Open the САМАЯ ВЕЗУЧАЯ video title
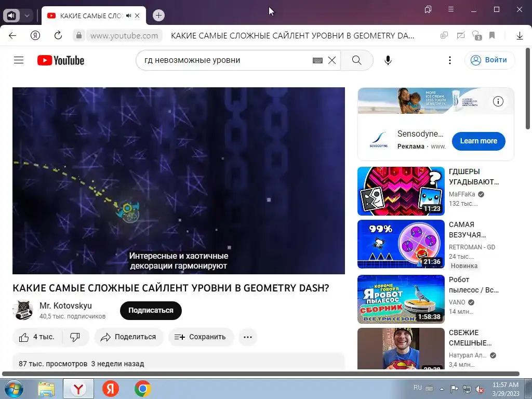Screen dimensions: 532x399 pos(467,230)
